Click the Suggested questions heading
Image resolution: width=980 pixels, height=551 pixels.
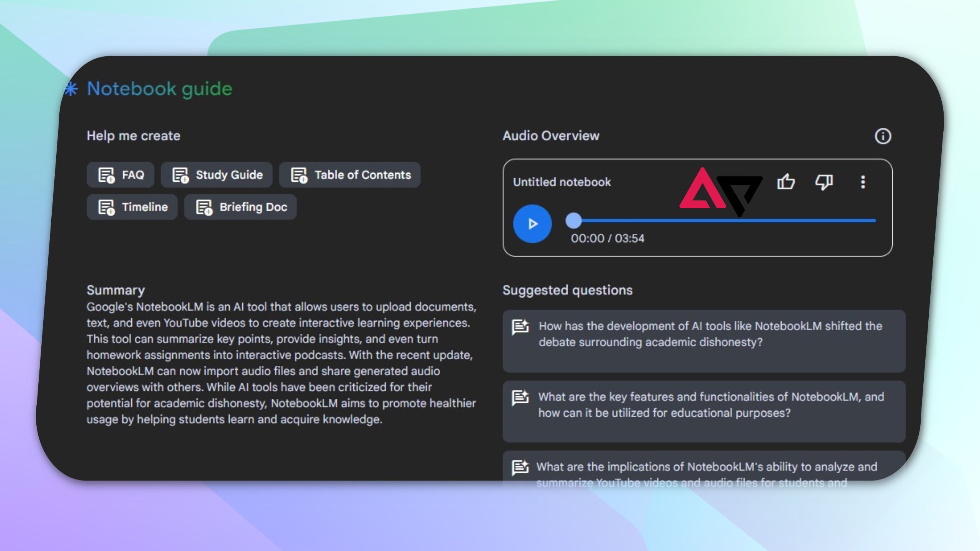[567, 290]
